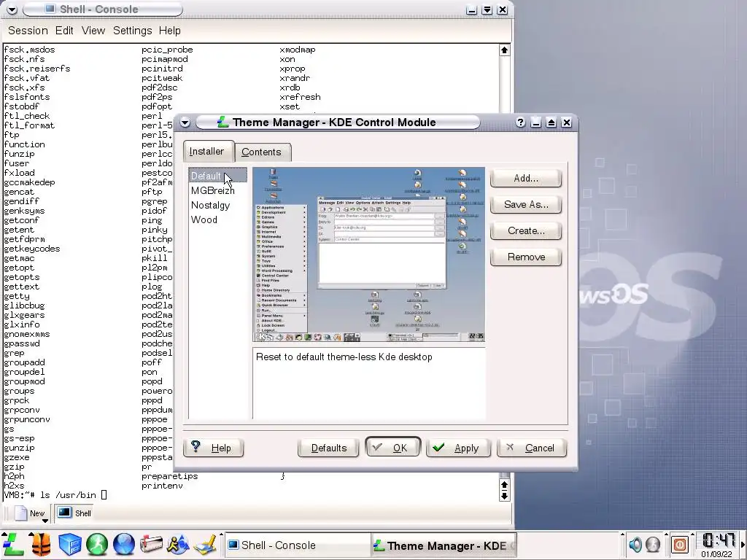Image resolution: width=747 pixels, height=560 pixels.
Task: Click the Console scrollbar up arrow
Action: coord(505,50)
